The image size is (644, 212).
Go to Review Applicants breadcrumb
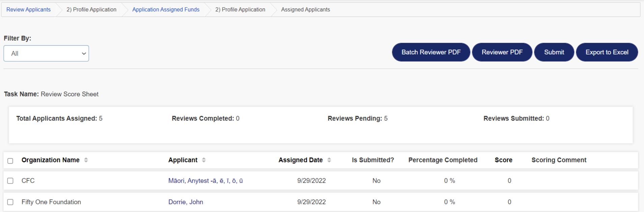pos(28,9)
